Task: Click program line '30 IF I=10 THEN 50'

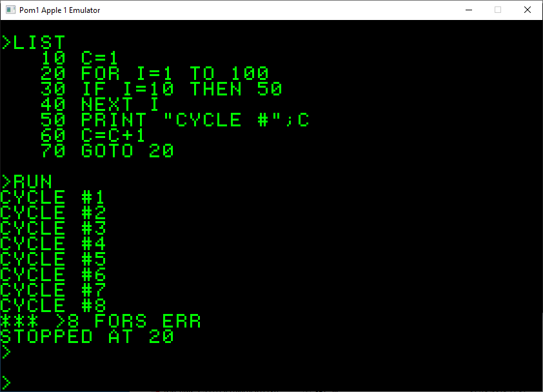Action: [161, 89]
